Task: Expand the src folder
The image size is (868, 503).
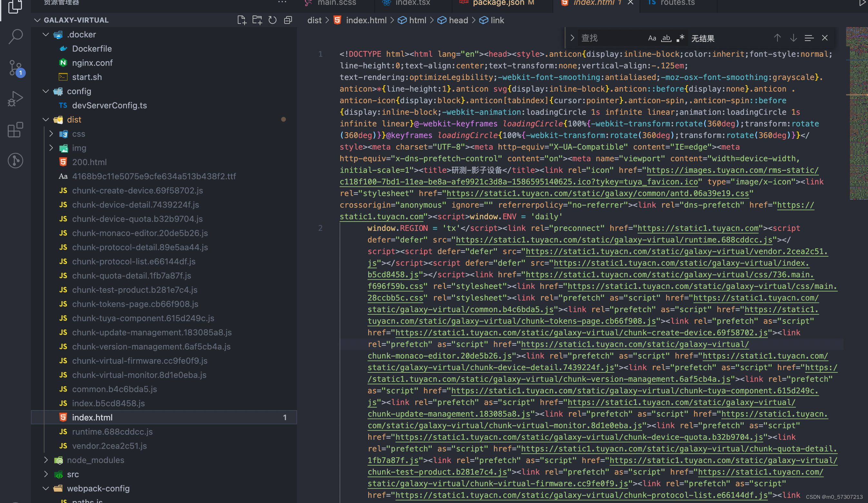Action: point(46,474)
